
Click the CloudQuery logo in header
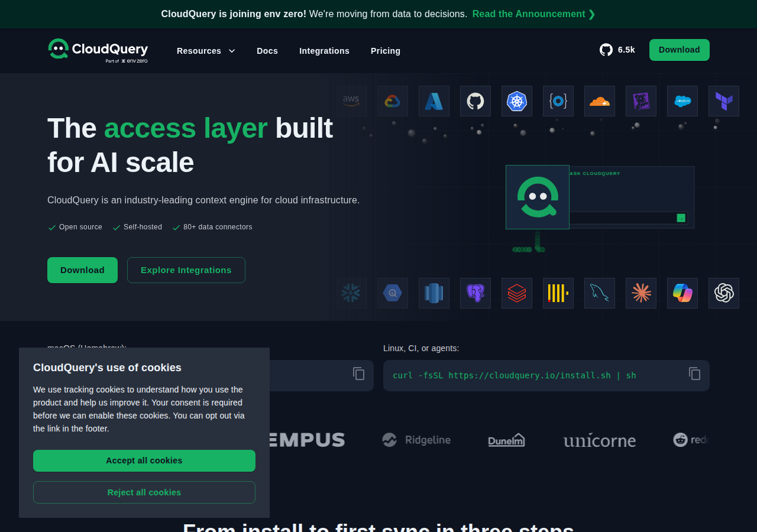point(98,50)
